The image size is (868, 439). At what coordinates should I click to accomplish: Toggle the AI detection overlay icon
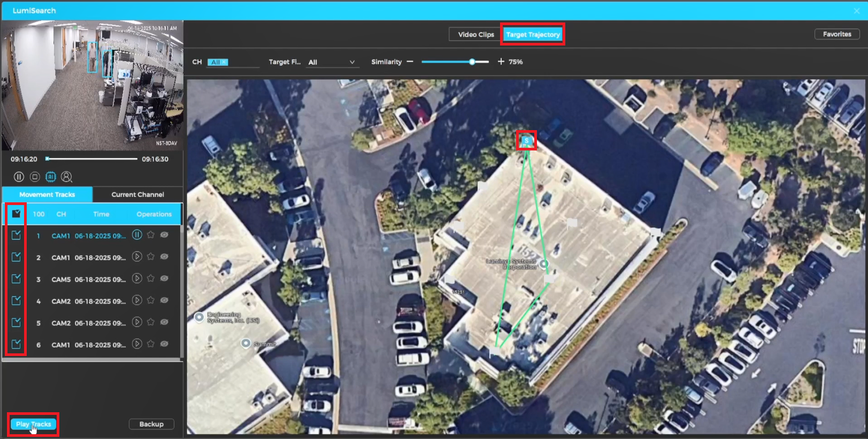tap(51, 177)
